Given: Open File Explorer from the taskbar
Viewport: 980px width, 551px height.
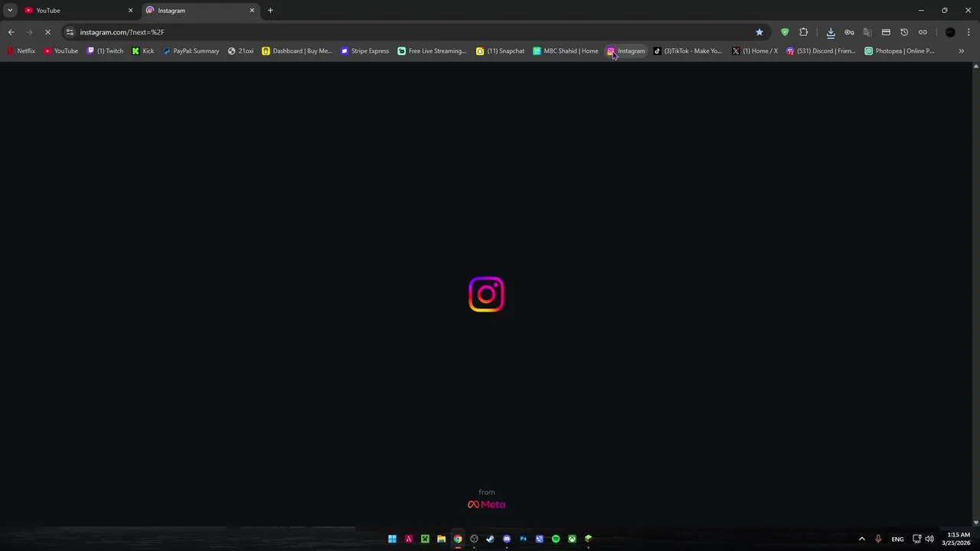Looking at the screenshot, I should [441, 539].
